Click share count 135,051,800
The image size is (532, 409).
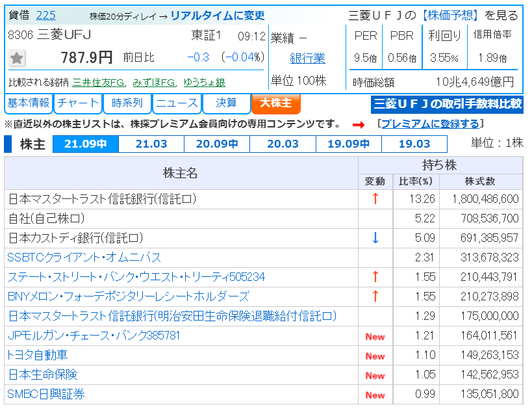click(490, 395)
